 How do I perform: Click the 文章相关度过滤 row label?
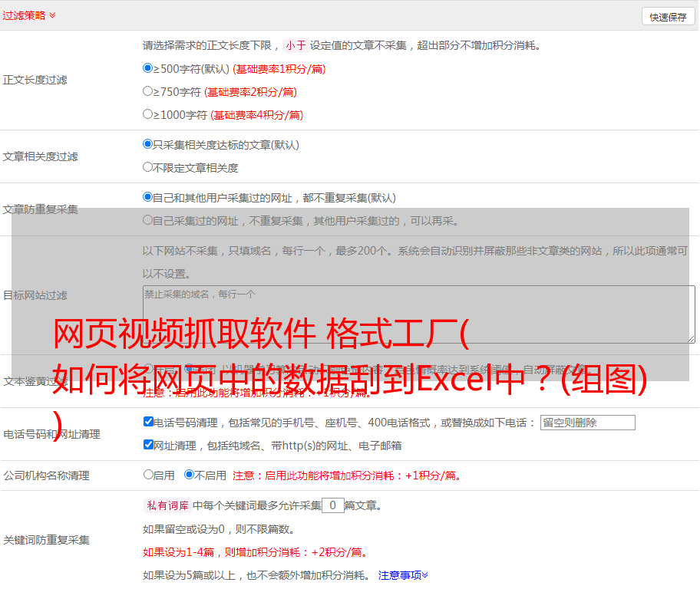[x=40, y=156]
